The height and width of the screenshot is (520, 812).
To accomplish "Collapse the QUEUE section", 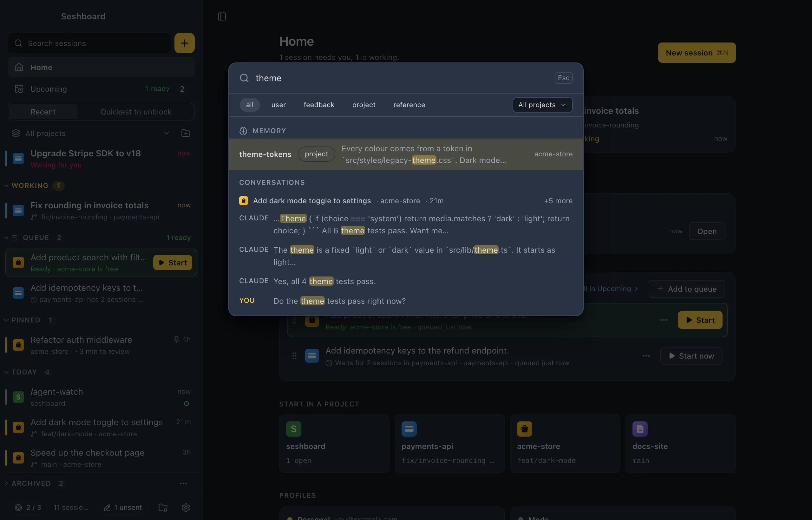I will click(6, 238).
